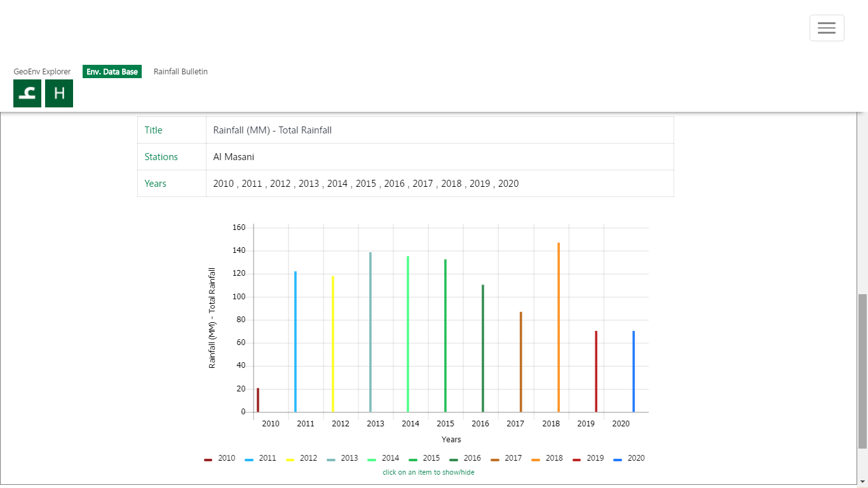Hide the 2013 legend item
Image resolution: width=868 pixels, height=488 pixels.
point(342,458)
